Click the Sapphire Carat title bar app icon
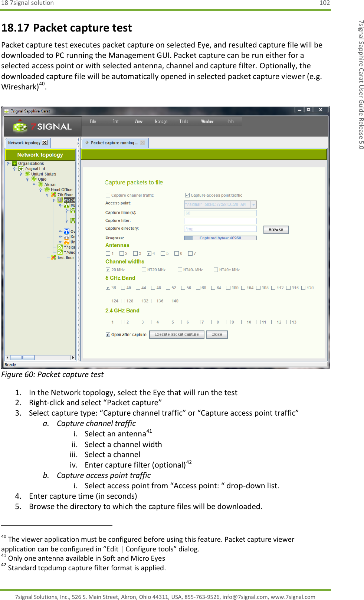This screenshot has height=600, width=364. (6, 111)
